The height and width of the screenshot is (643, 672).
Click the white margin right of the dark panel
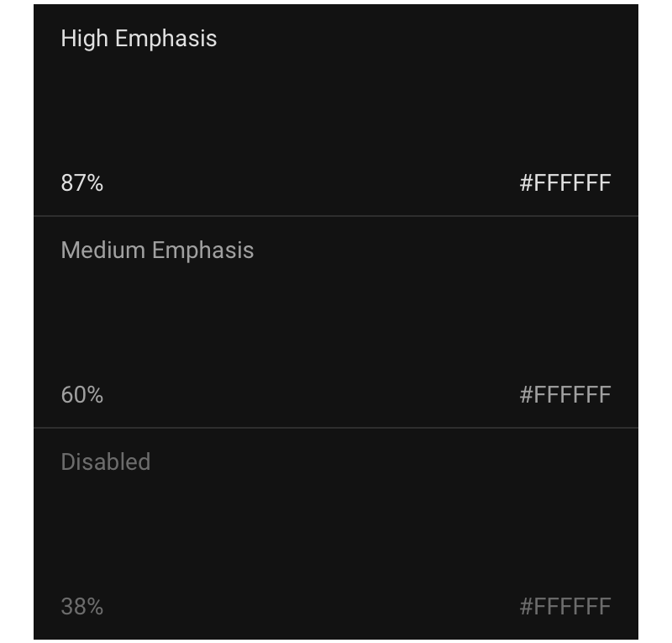655,321
